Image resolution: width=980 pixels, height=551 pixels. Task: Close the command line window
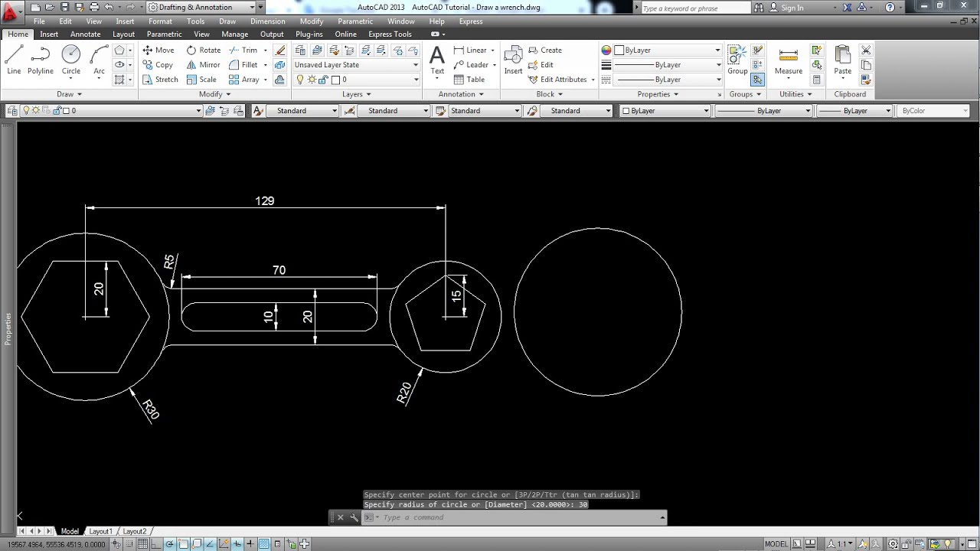(341, 517)
